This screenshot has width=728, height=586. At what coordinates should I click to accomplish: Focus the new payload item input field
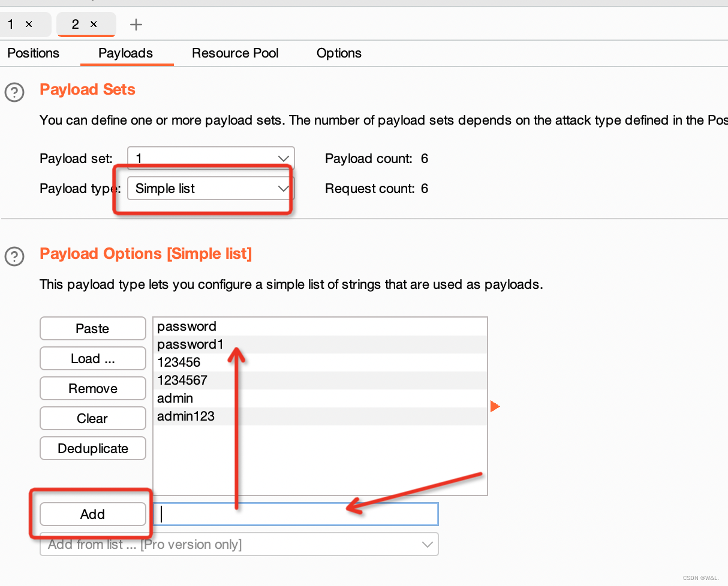[296, 514]
